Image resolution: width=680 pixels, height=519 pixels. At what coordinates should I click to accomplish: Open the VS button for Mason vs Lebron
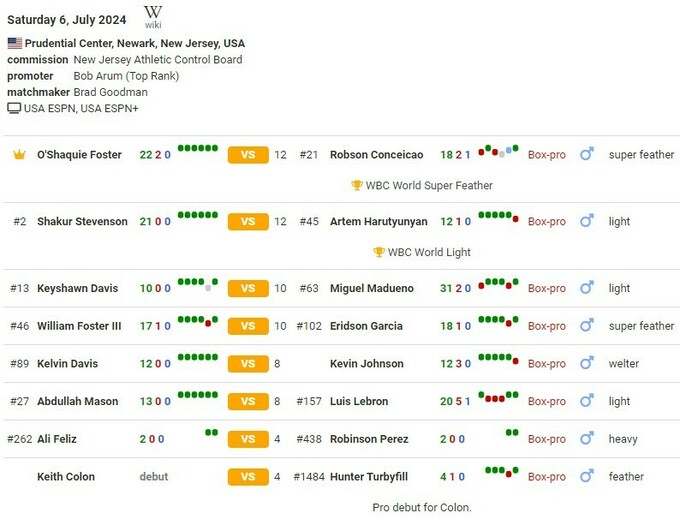[x=248, y=401]
